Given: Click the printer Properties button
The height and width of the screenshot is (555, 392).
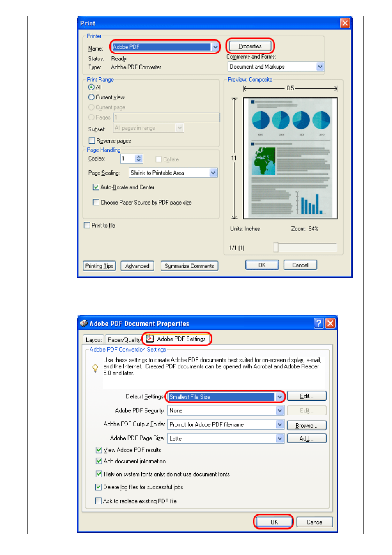Looking at the screenshot, I should 250,46.
